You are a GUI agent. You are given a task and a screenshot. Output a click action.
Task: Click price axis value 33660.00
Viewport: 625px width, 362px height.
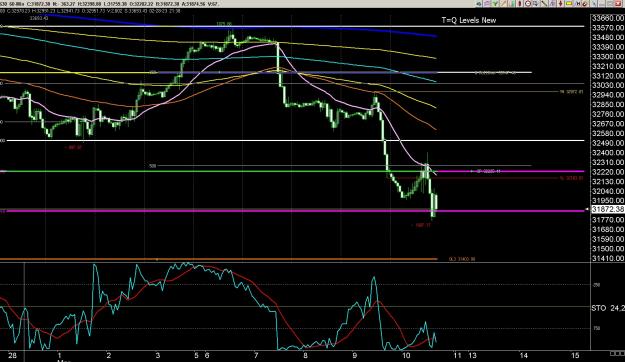[x=608, y=18]
